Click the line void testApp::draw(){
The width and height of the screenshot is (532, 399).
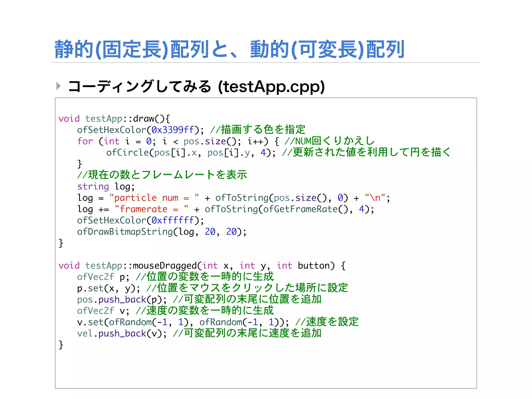(114, 119)
